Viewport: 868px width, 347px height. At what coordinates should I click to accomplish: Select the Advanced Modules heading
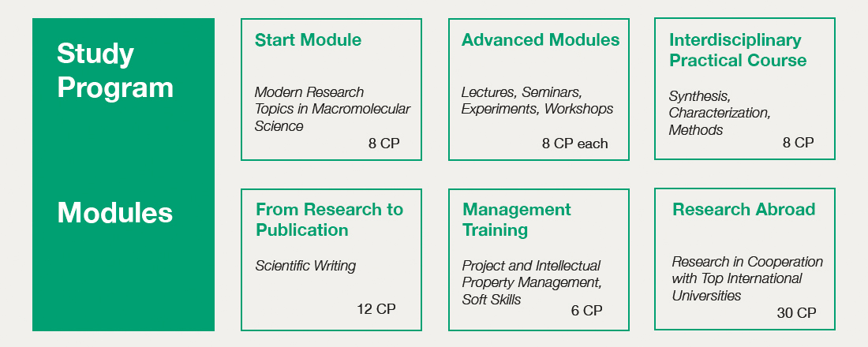(541, 40)
